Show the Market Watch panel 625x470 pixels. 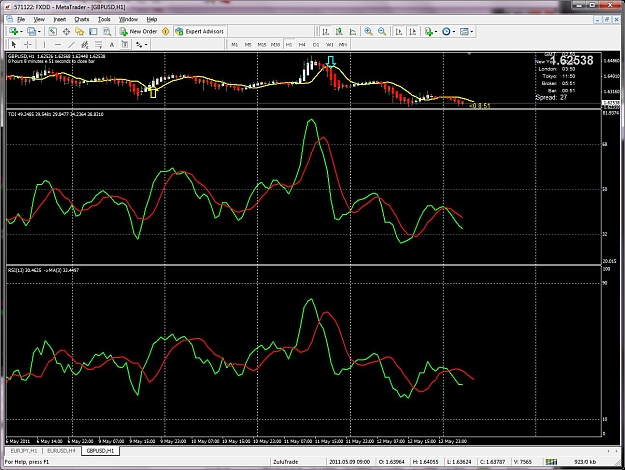(x=53, y=31)
